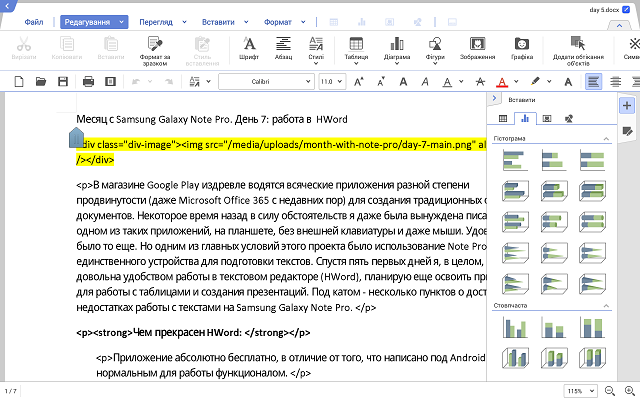The image size is (640, 400).
Task: Click the print preview page icon
Action: (x=110, y=82)
